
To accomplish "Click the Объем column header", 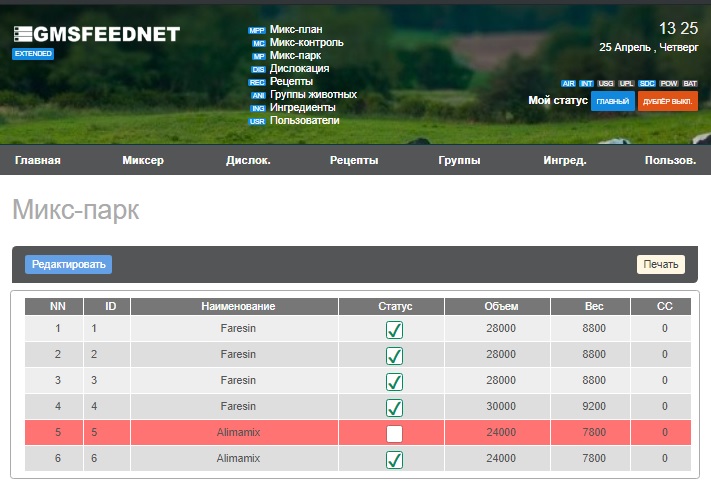I will click(497, 306).
